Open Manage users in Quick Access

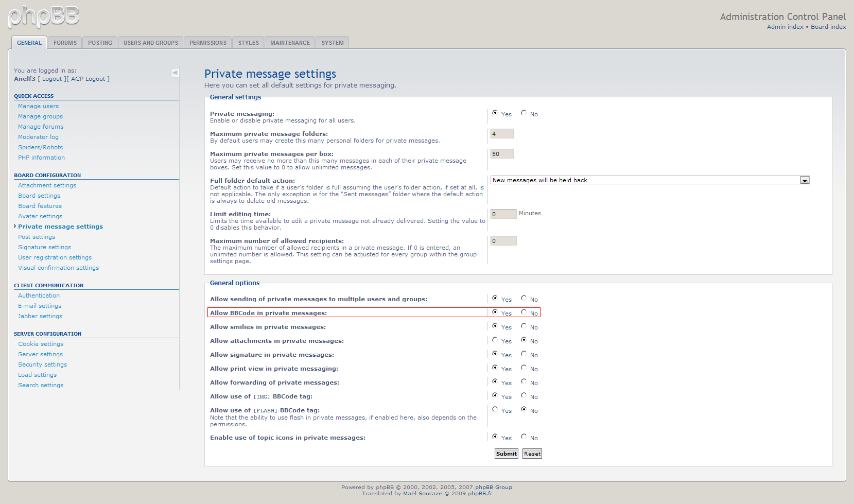point(38,106)
